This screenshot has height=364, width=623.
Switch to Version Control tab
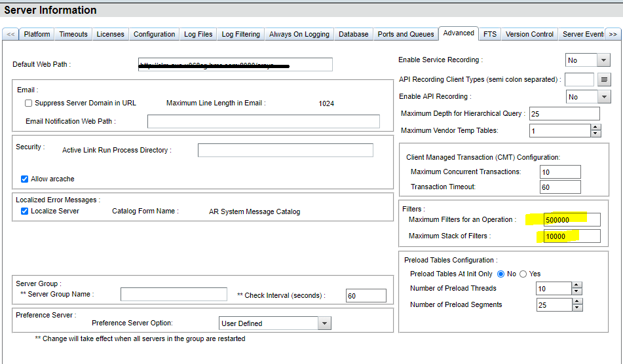coord(529,34)
